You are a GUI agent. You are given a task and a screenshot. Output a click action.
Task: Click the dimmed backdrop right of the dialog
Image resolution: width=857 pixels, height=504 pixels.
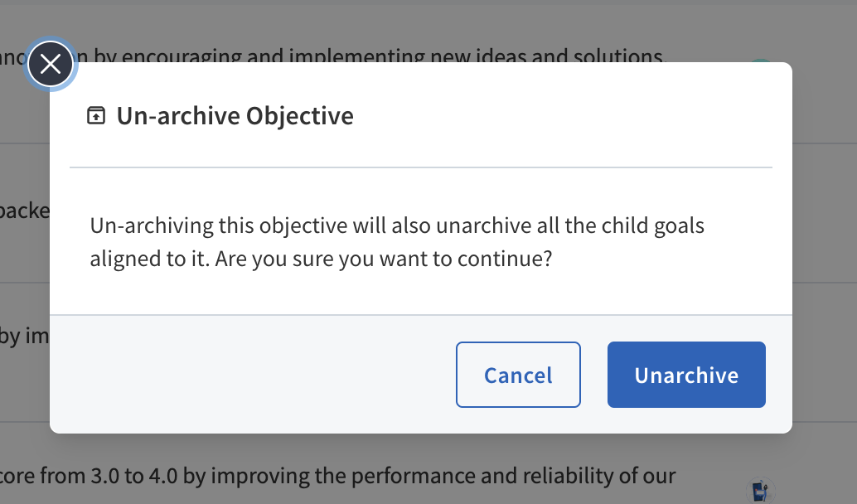click(825, 249)
